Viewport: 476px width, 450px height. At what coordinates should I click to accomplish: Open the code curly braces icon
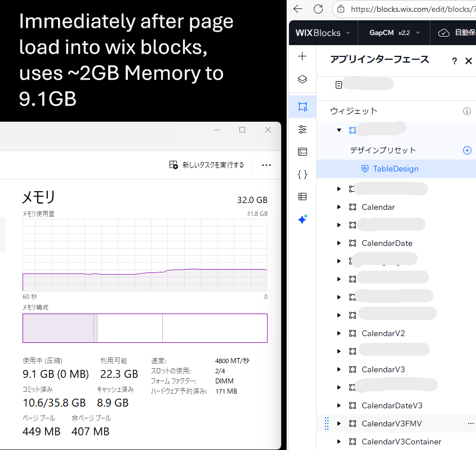[x=302, y=174]
